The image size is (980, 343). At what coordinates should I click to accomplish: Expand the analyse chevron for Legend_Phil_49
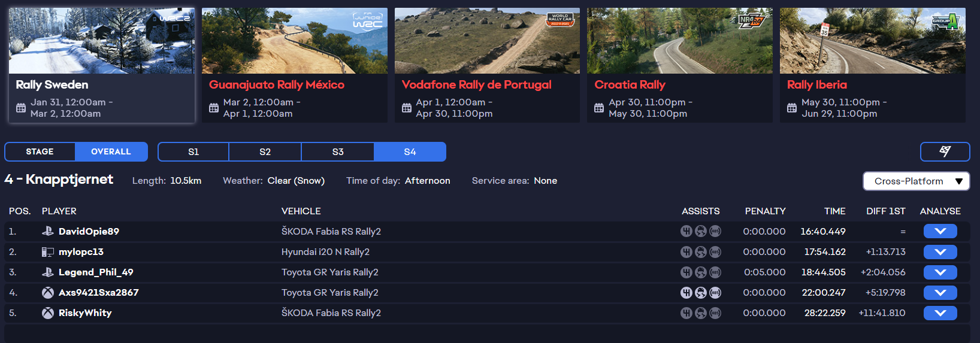(x=940, y=272)
